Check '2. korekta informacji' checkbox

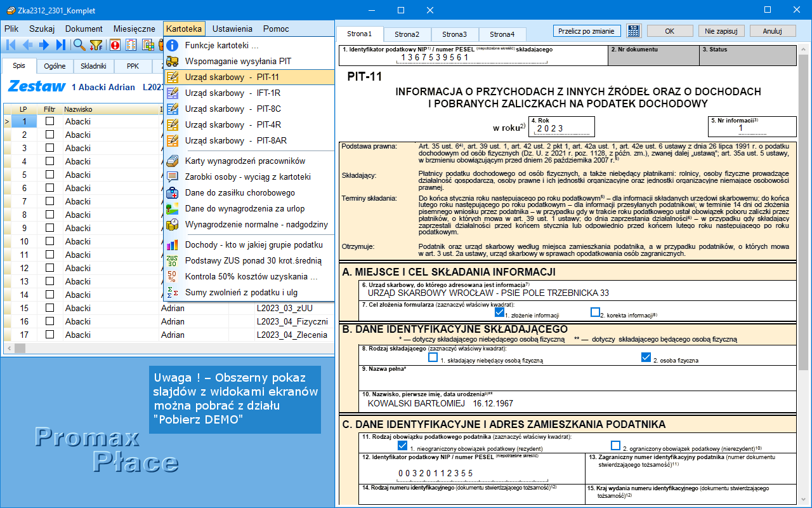click(595, 312)
